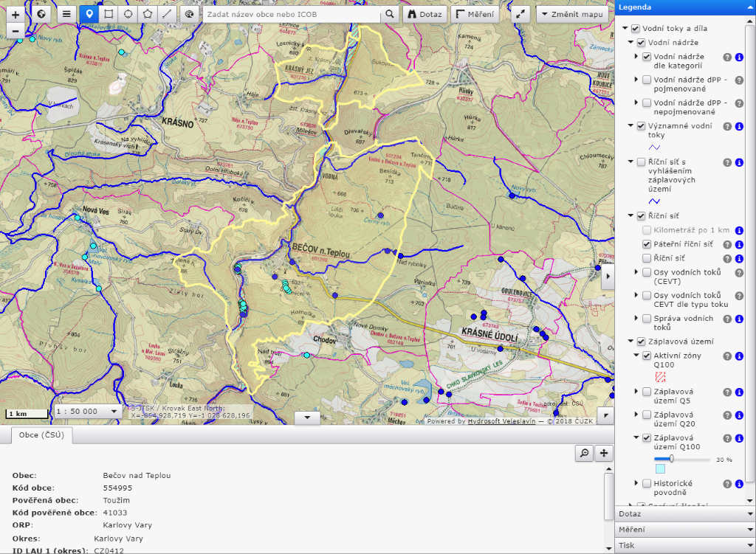
Task: Show help for Páteřní říční síť
Action: click(x=727, y=245)
